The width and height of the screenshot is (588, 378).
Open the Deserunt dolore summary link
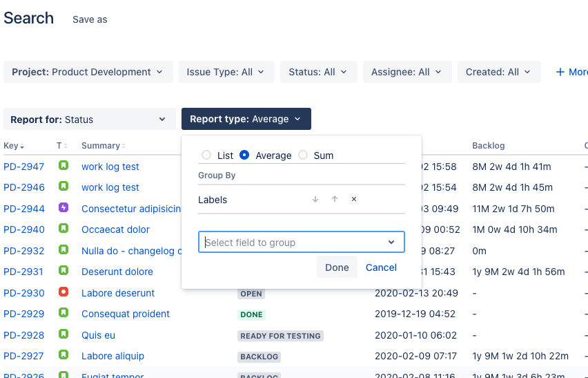point(117,272)
